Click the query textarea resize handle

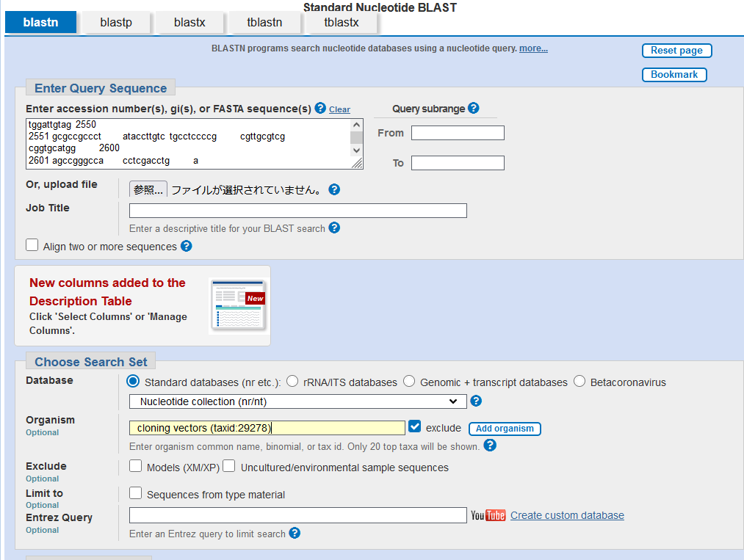(357, 163)
